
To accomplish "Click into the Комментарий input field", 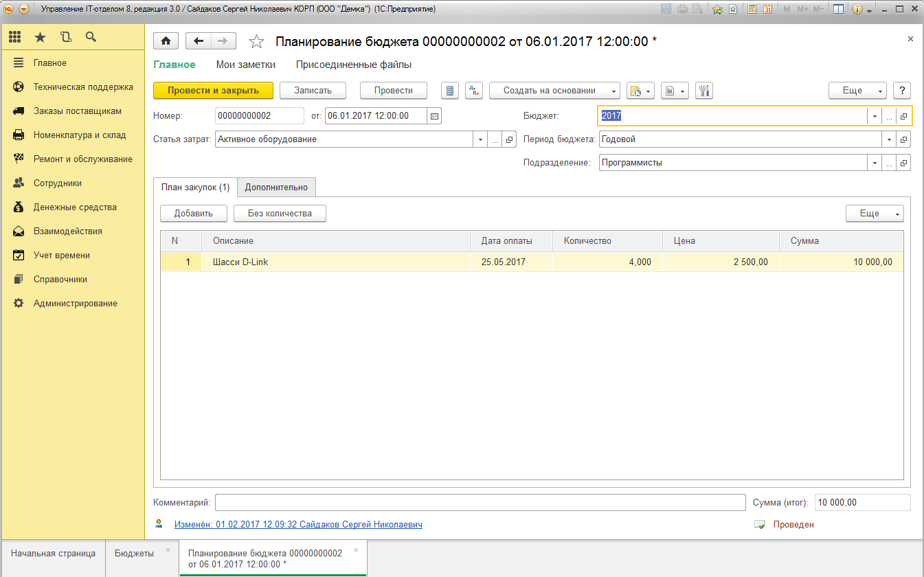I will tap(480, 503).
